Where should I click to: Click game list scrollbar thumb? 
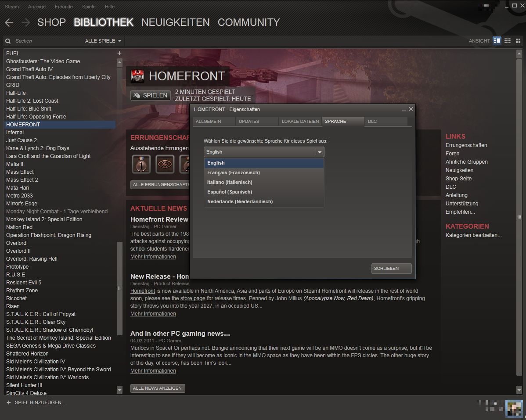coord(119,288)
